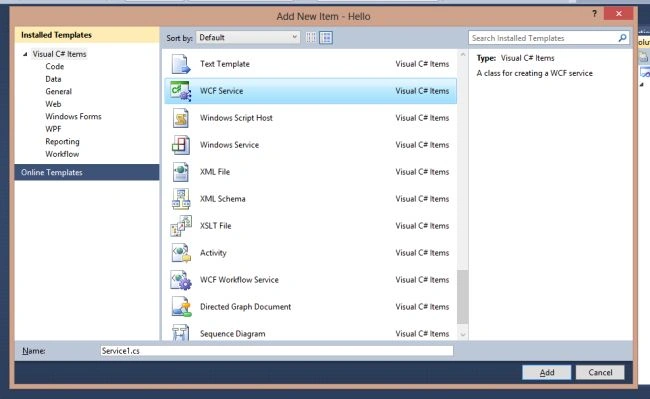The image size is (650, 399).
Task: Open the Installed Templates section
Action: coord(87,35)
